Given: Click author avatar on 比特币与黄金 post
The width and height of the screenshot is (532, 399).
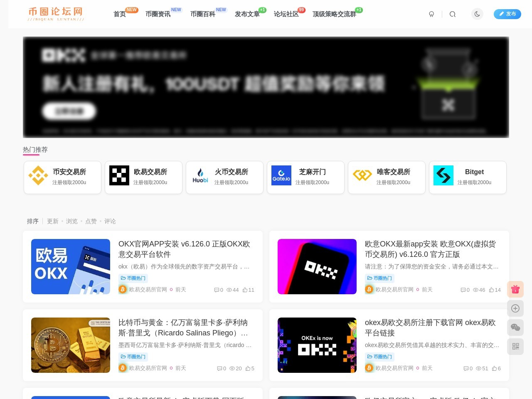Looking at the screenshot, I should (x=123, y=368).
